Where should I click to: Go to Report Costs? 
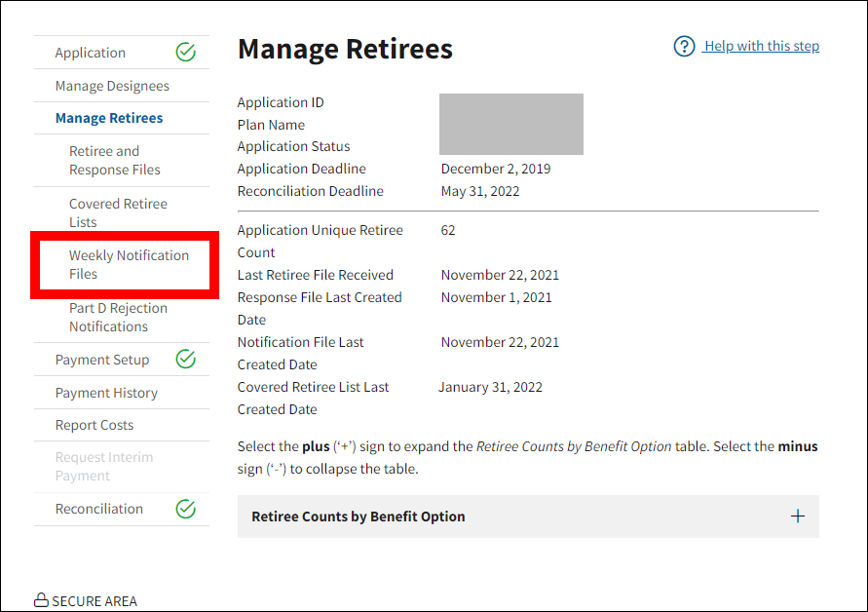point(94,425)
